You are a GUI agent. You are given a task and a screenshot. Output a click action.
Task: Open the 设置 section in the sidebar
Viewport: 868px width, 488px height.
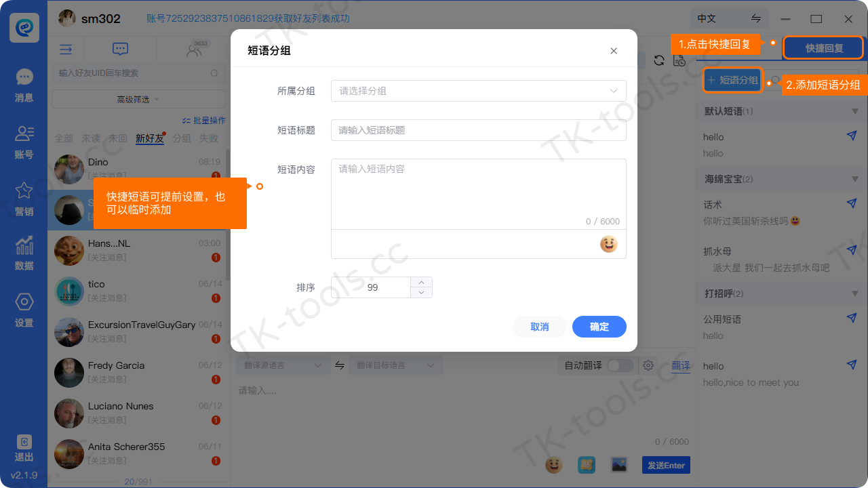pyautogui.click(x=24, y=310)
